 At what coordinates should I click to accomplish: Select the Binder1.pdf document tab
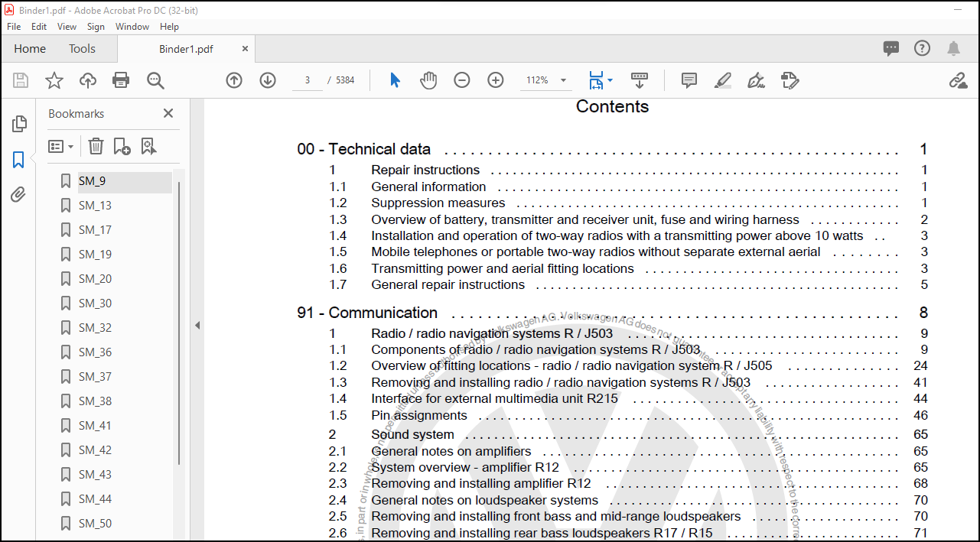click(186, 49)
